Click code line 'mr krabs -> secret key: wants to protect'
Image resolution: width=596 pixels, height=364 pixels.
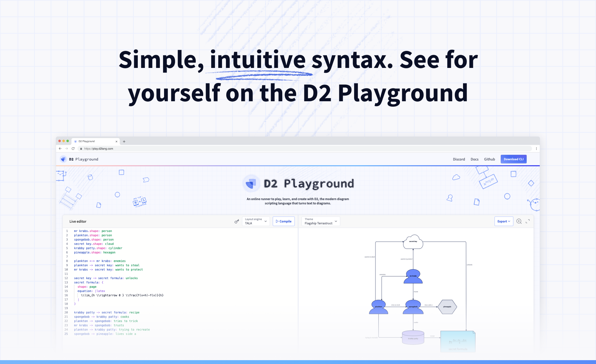[x=108, y=270]
